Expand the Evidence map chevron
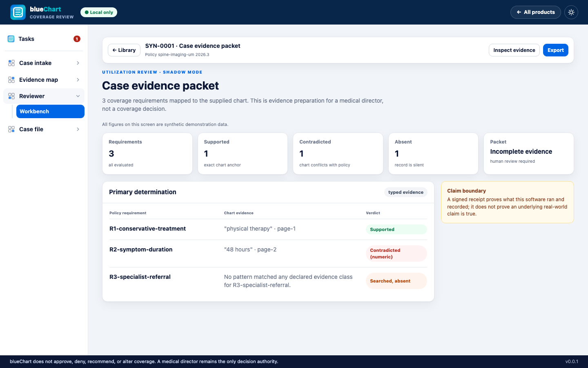Image resolution: width=588 pixels, height=368 pixels. (x=78, y=80)
